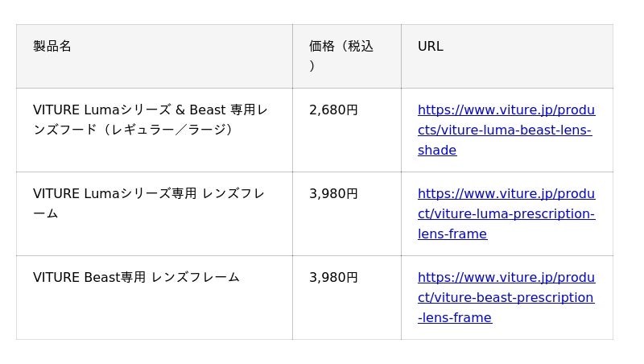The image size is (644, 364).
Task: Click the 3,980円 price in Luma row
Action: point(333,194)
